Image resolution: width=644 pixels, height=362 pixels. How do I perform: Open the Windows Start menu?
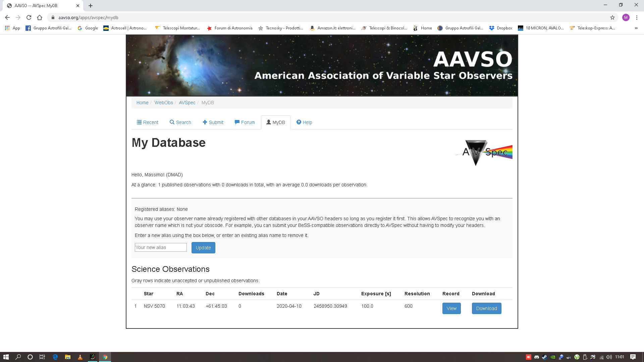coord(6,357)
